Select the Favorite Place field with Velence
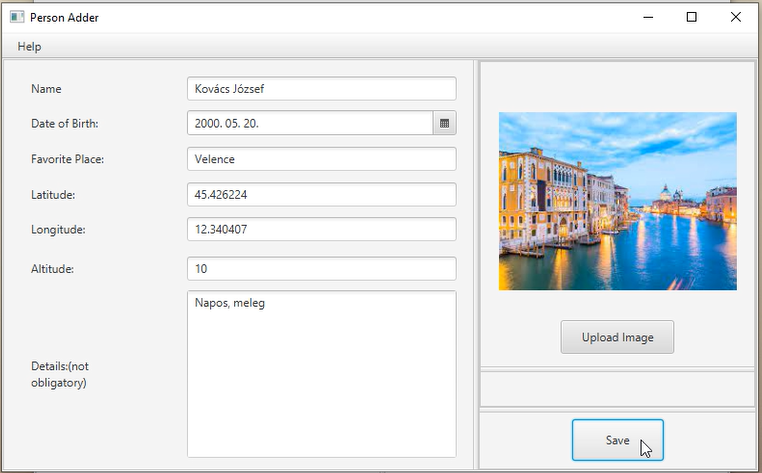762x473 pixels. pyautogui.click(x=322, y=159)
